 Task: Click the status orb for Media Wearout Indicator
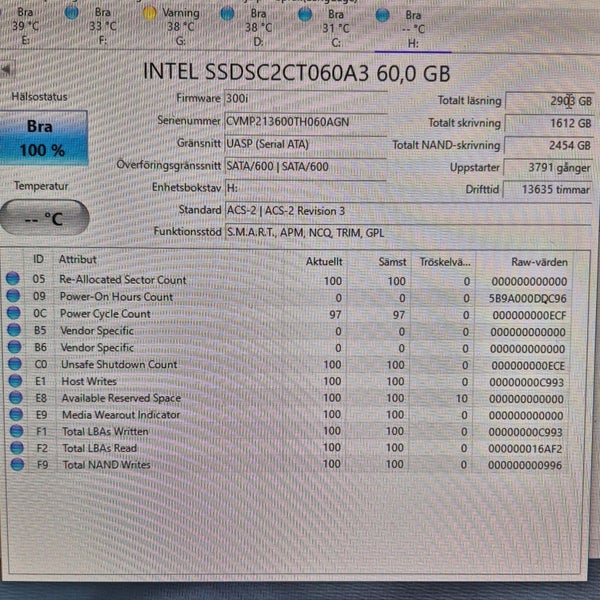16,414
